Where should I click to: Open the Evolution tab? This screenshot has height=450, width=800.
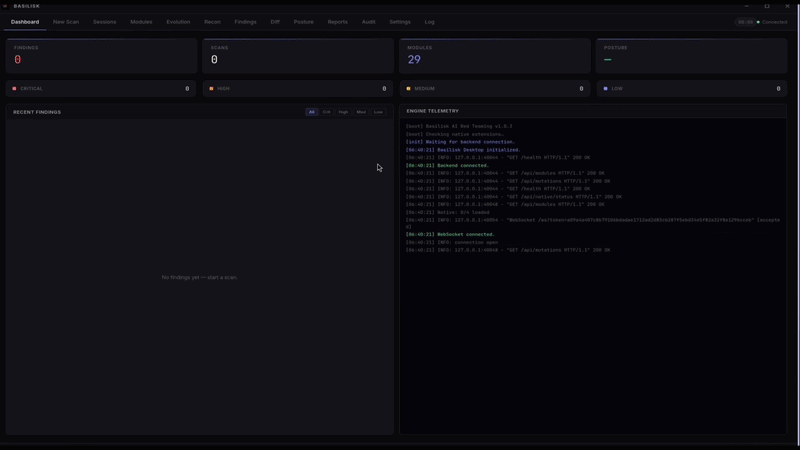click(178, 22)
